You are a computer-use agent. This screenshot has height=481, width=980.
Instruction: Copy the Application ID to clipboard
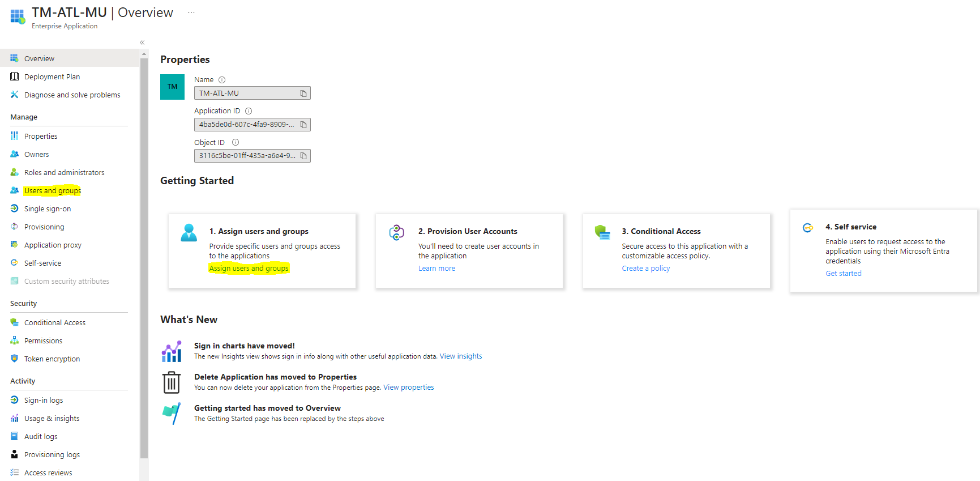click(x=303, y=125)
